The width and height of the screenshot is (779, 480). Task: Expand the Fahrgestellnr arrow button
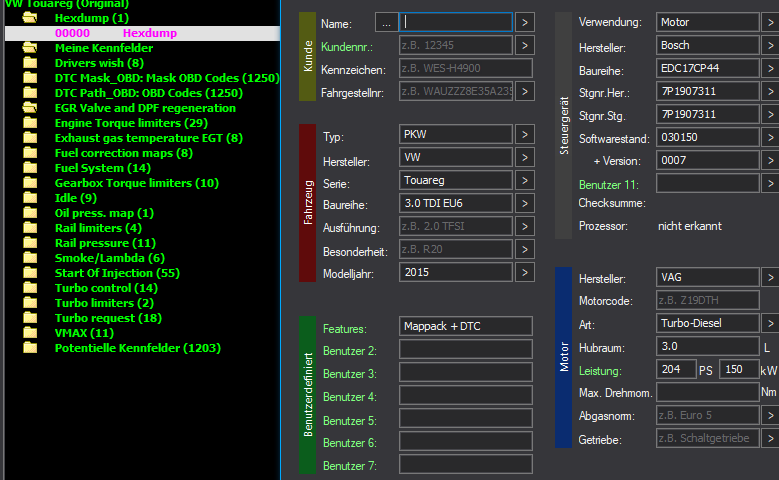(525, 91)
